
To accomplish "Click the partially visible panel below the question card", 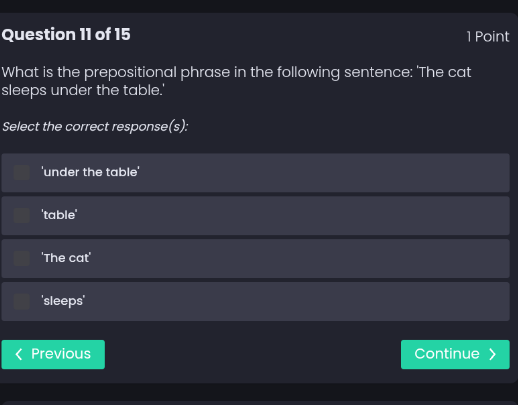I will [259, 403].
